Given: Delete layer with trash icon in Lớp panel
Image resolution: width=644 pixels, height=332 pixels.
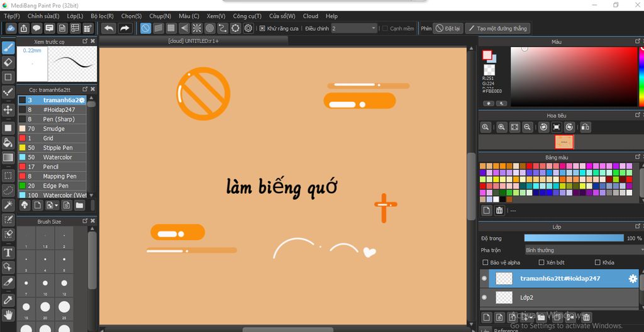Looking at the screenshot, I should click(x=586, y=317).
